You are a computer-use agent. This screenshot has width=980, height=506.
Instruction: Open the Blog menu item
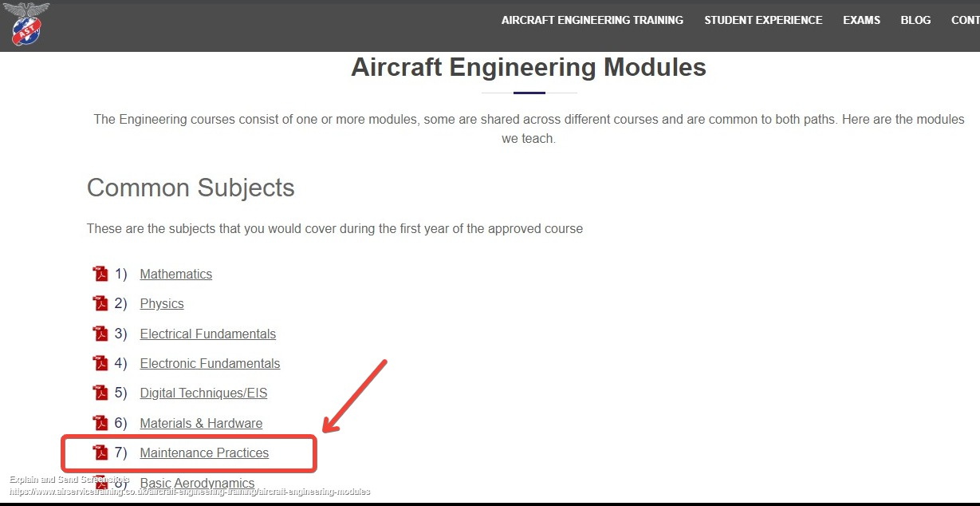coord(915,20)
